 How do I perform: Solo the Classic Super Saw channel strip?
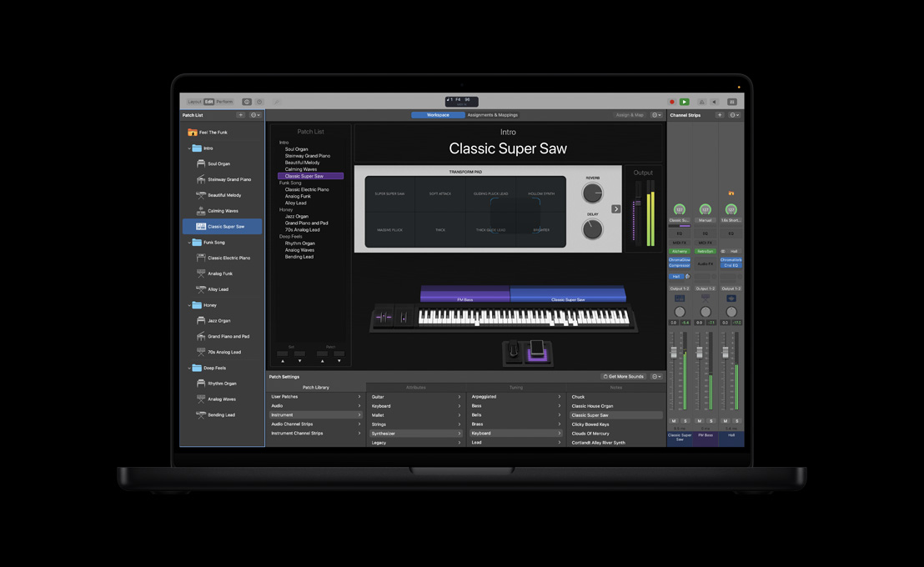[x=685, y=421]
